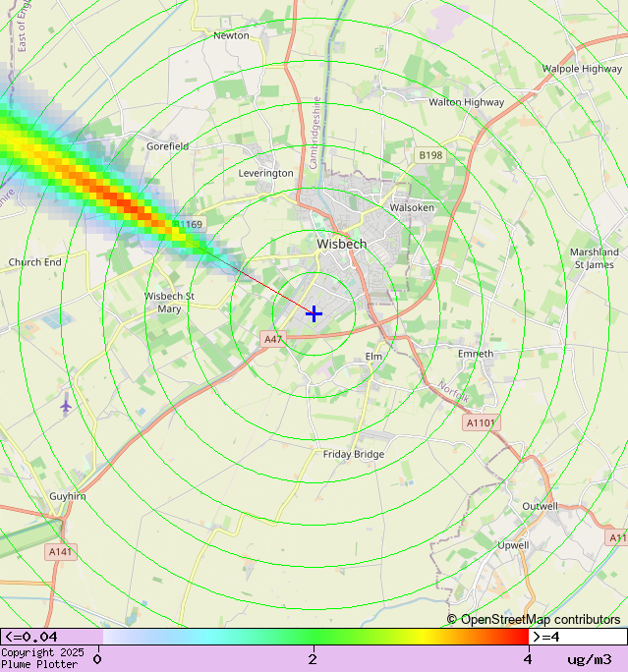Click the Copyright 2025 Plume Plotter text
This screenshot has height=672, width=628.
42,658
